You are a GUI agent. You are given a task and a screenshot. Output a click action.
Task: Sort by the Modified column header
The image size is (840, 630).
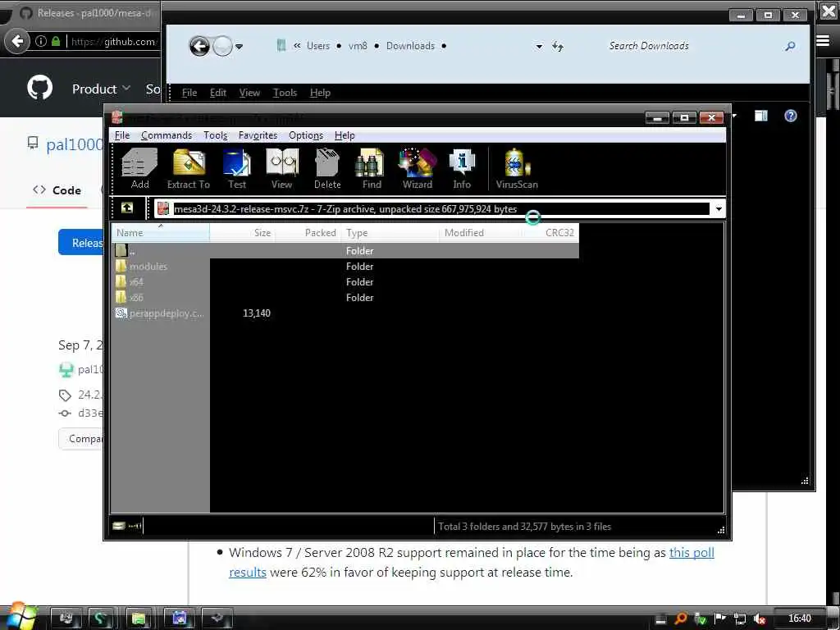(480, 232)
